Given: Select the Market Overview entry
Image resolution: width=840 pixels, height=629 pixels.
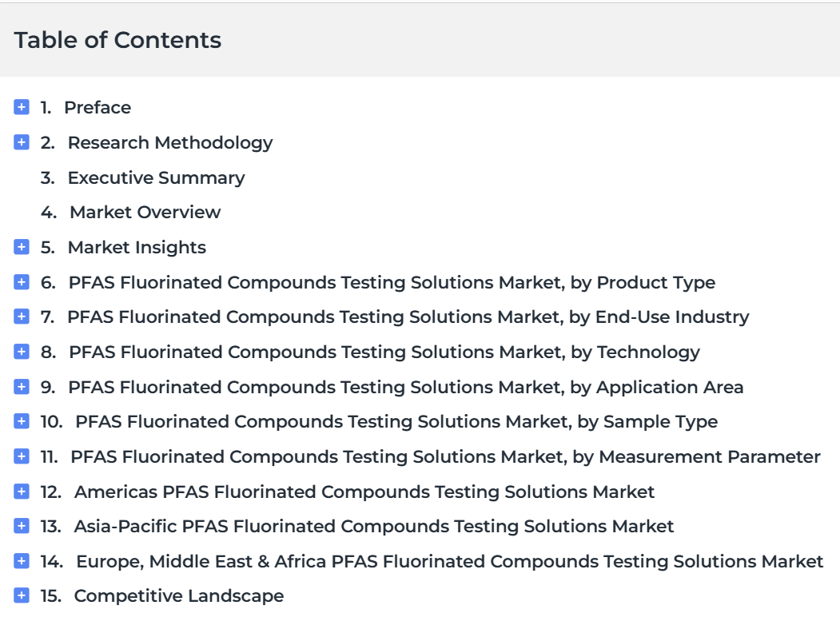Looking at the screenshot, I should [x=145, y=212].
